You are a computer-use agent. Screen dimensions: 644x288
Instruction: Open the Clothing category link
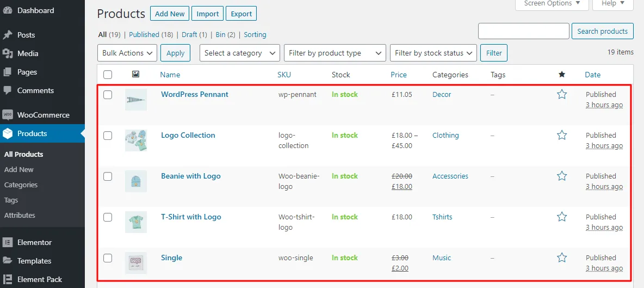point(445,135)
